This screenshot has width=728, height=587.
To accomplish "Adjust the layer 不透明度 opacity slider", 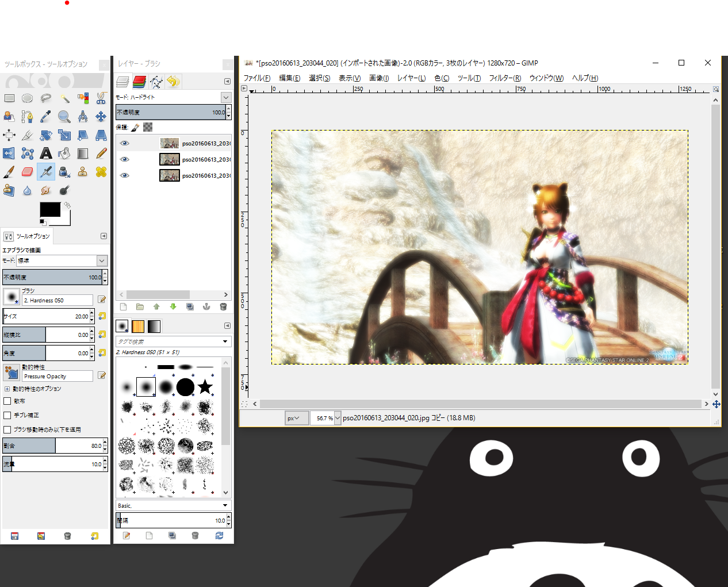I will [171, 112].
